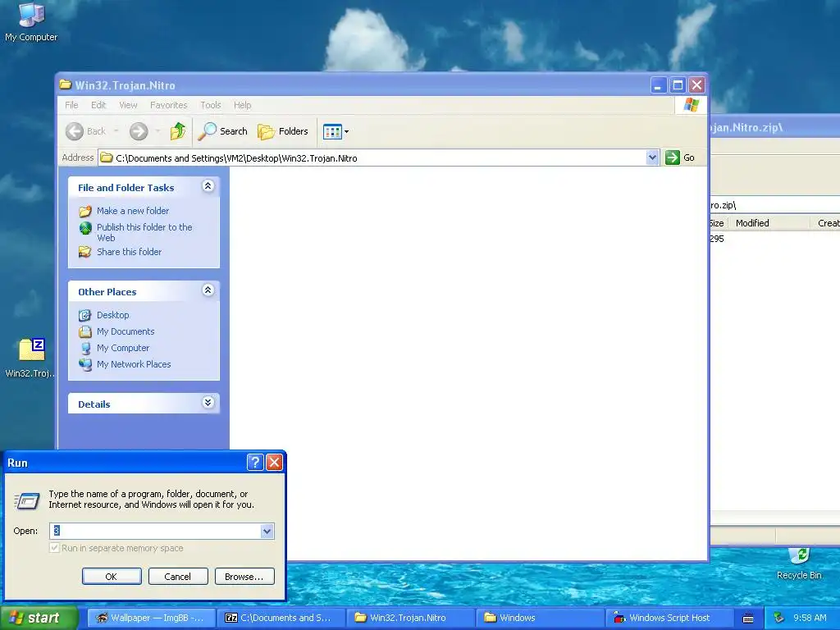The image size is (840, 630).
Task: Click Browse... in the Run dialog
Action: point(244,577)
